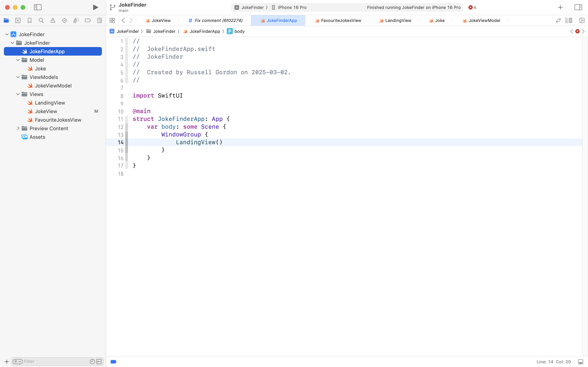Toggle the debug area at bottom right
Viewport: 588px width, 367px height.
pyautogui.click(x=580, y=362)
